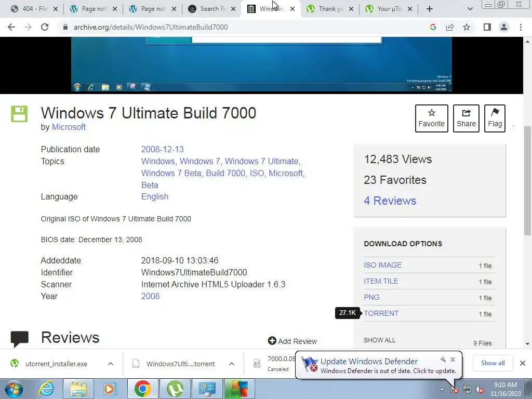Open the side panel icon
Viewport: 532px width, 399px height.
point(487,27)
